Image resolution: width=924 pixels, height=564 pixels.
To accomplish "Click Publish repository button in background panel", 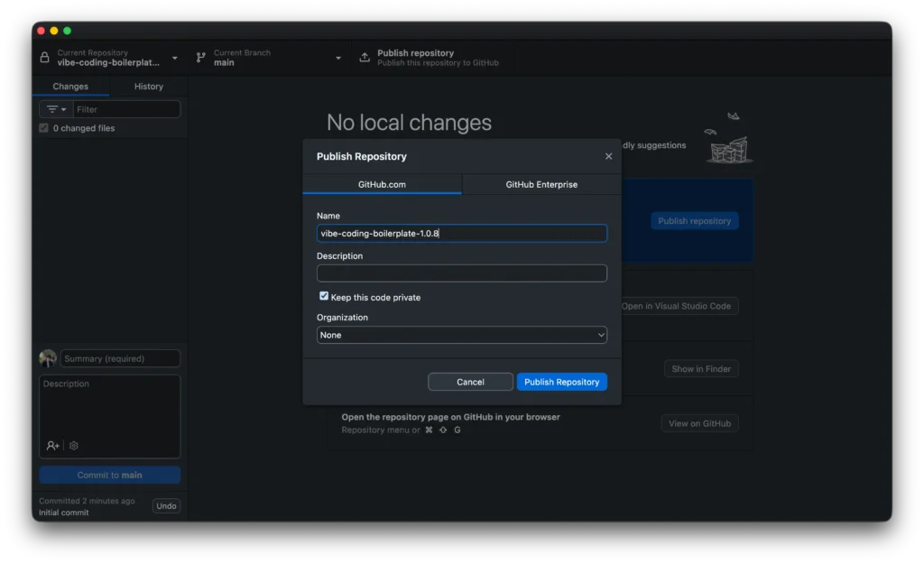I will pyautogui.click(x=694, y=220).
